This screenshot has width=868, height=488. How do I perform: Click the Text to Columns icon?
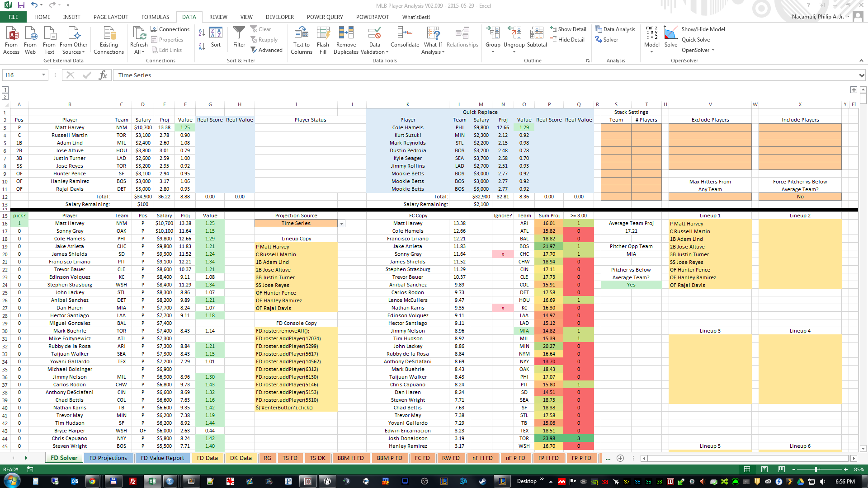coord(301,40)
